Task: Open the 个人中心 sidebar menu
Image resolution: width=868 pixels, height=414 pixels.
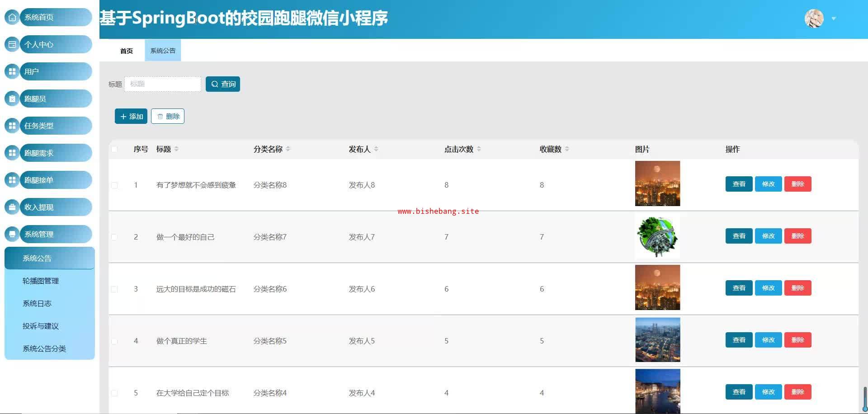Action: click(x=56, y=44)
